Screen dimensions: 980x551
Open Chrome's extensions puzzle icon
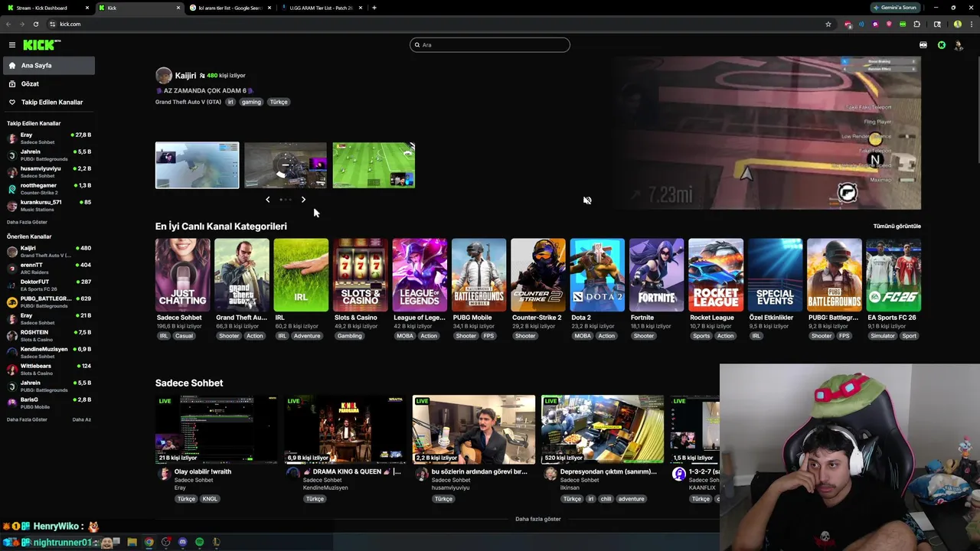[917, 24]
